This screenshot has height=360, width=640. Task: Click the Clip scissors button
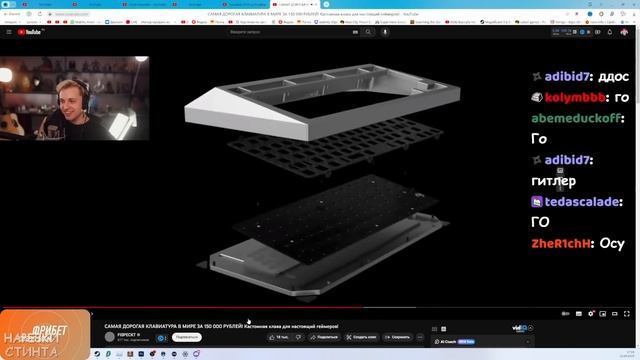point(362,337)
